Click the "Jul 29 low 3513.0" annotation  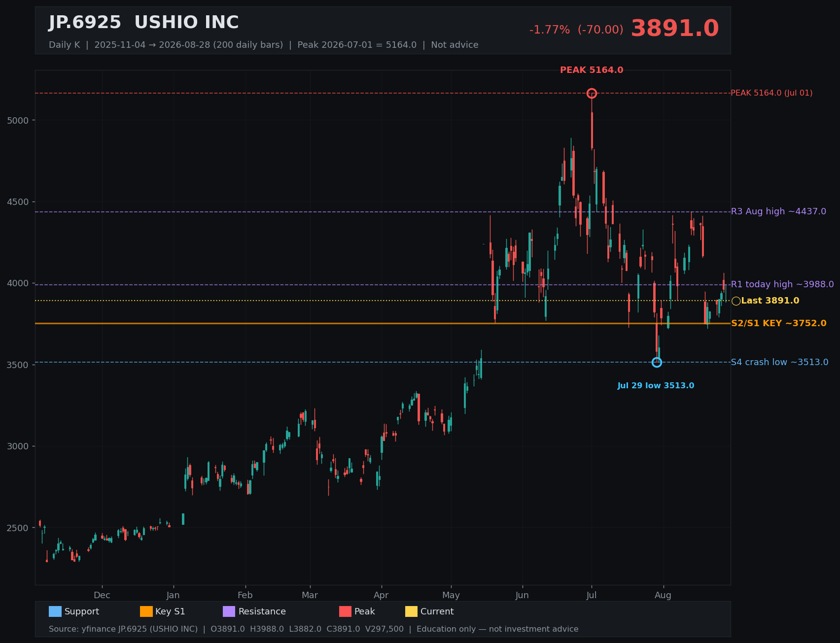click(x=656, y=386)
